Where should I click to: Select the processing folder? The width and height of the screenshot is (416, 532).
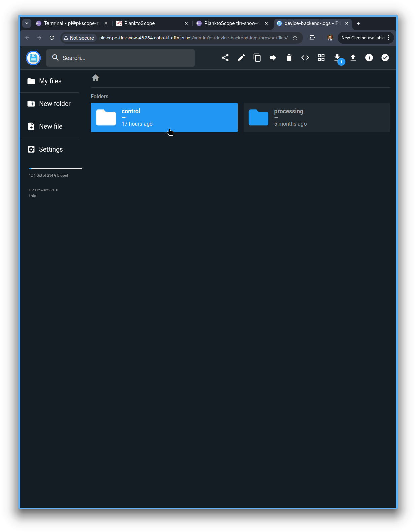tap(317, 118)
